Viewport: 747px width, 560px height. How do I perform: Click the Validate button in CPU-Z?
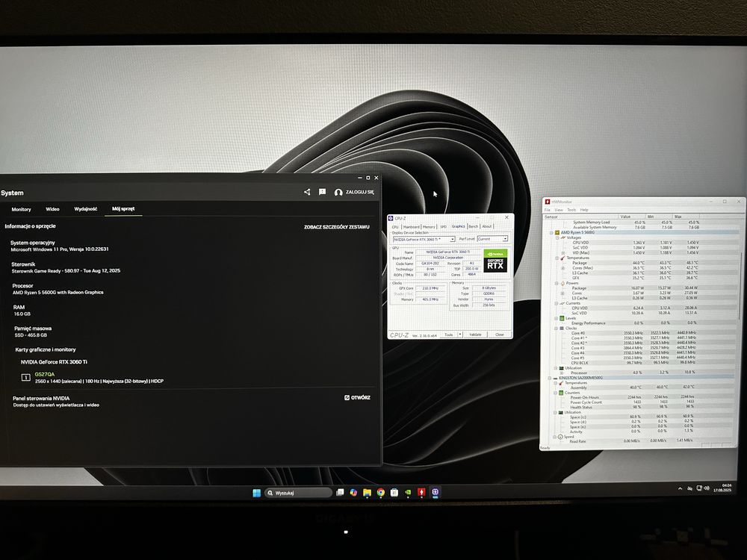pyautogui.click(x=475, y=335)
